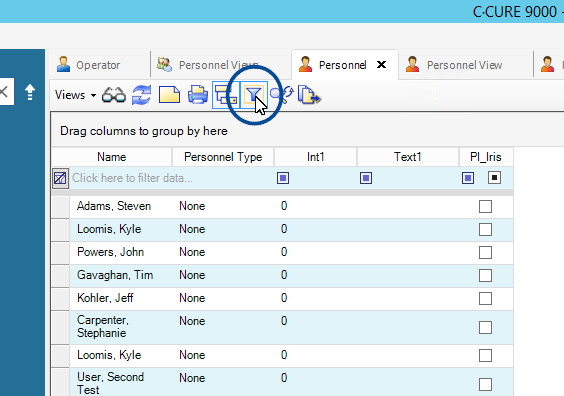The image size is (564, 396).
Task: Toggle the filter funnel icon
Action: (x=254, y=95)
